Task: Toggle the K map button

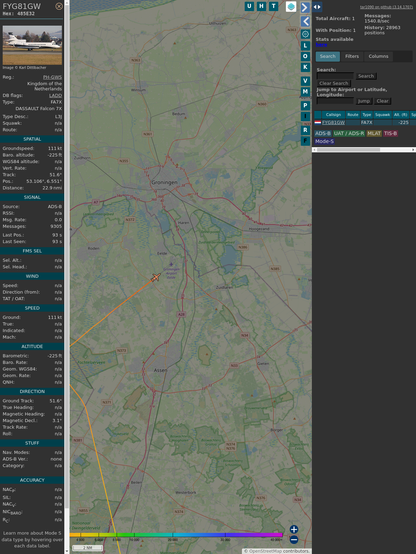Action: pos(305,67)
